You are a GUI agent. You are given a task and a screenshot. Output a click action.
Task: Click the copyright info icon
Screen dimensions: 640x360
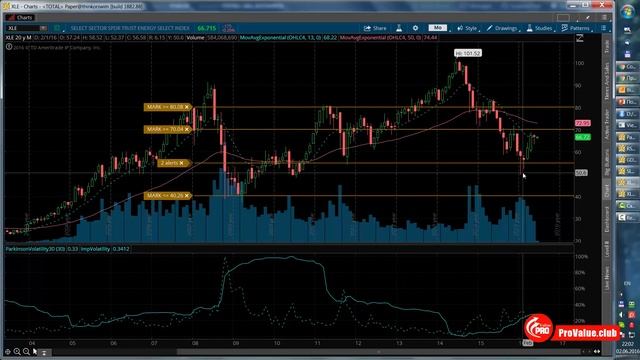[x=9, y=47]
